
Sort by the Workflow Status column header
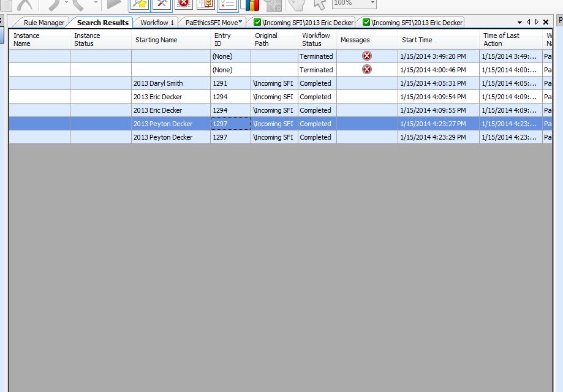point(317,39)
